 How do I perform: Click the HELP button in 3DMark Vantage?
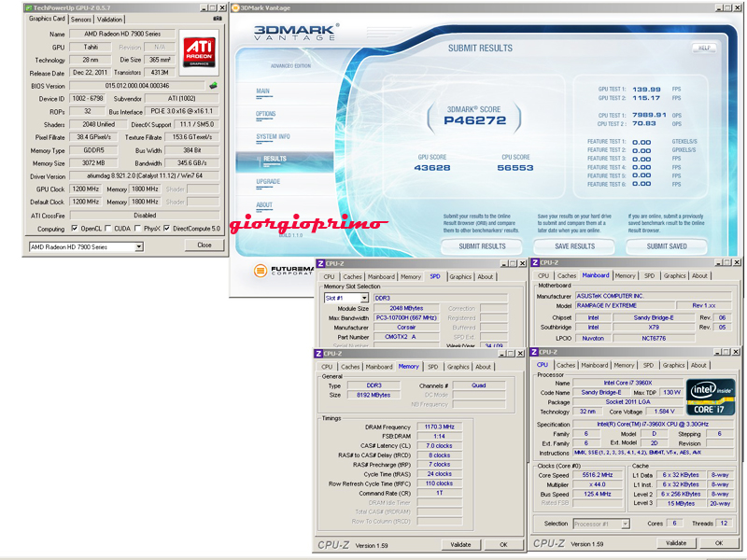[x=704, y=48]
